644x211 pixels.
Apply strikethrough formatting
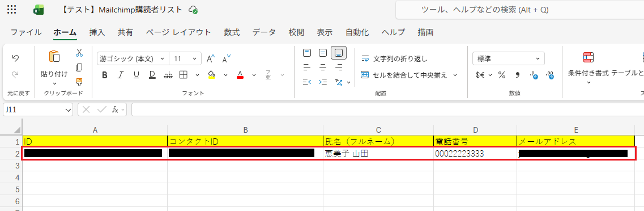(x=168, y=75)
